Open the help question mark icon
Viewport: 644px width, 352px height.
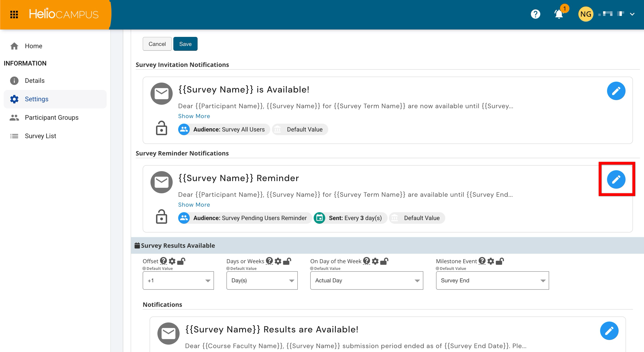click(x=535, y=14)
